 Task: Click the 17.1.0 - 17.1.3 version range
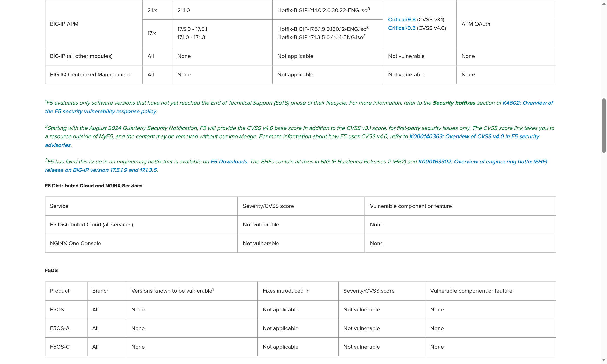click(191, 37)
